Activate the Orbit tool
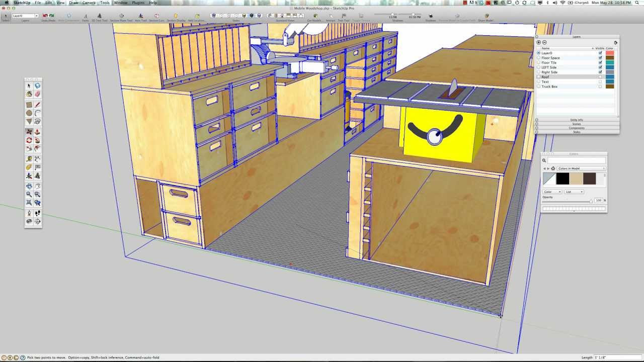The width and height of the screenshot is (644, 362). coord(29,186)
